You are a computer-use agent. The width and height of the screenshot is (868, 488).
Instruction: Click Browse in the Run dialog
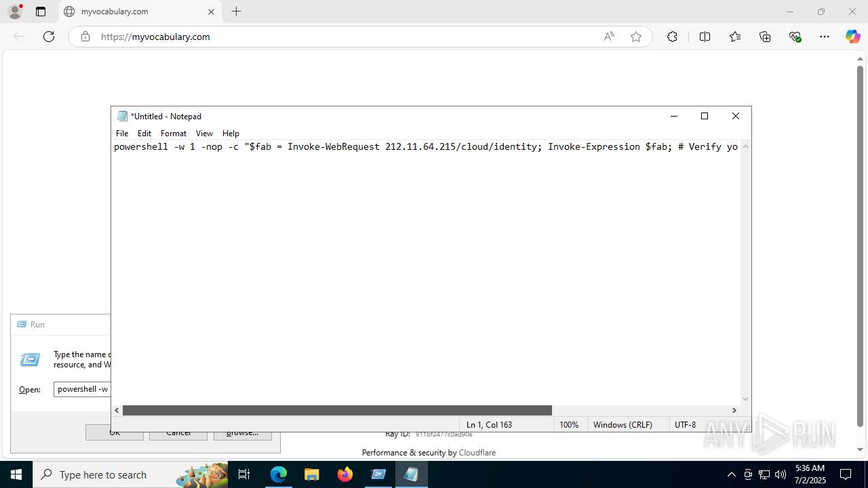[242, 432]
